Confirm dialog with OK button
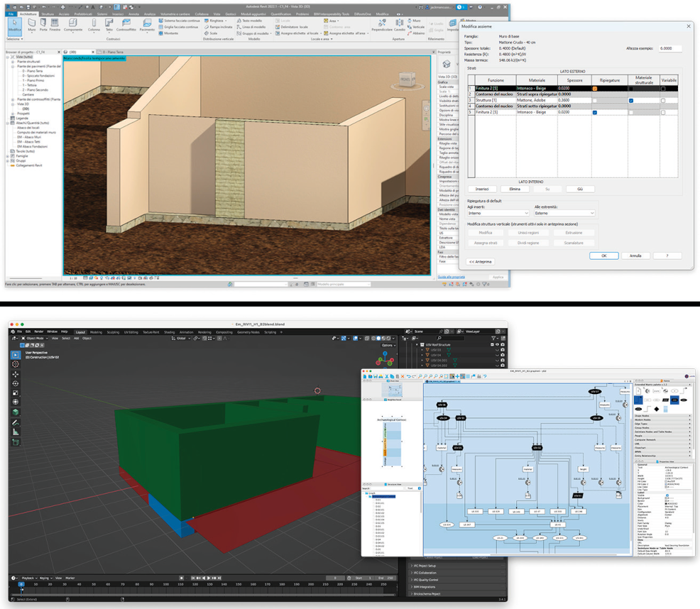The image size is (700, 609). point(603,256)
